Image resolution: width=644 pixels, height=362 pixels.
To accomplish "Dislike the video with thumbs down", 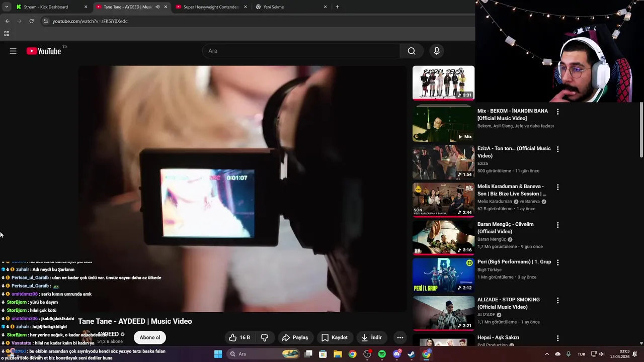I will pyautogui.click(x=265, y=337).
